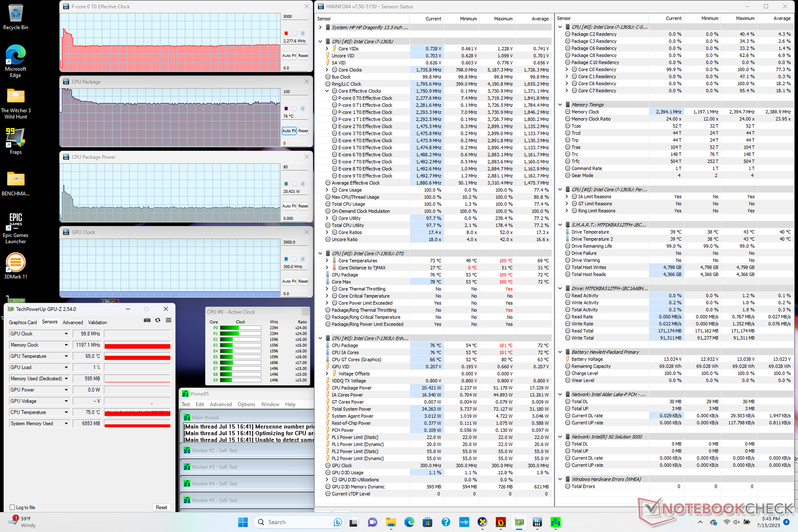Select the Epic Games Launcher shortcut

(x=16, y=228)
